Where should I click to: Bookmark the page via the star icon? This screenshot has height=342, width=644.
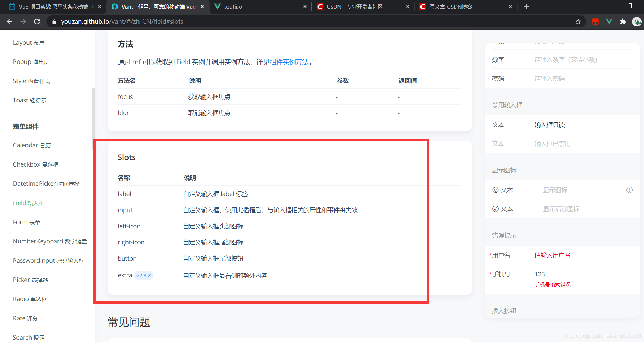tap(578, 21)
